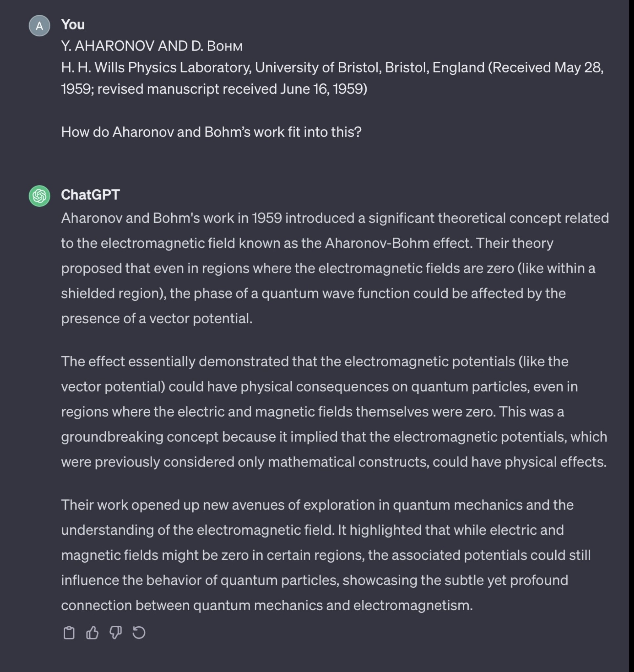
Task: Select the 'ChatGPT' sender name
Action: 91,195
